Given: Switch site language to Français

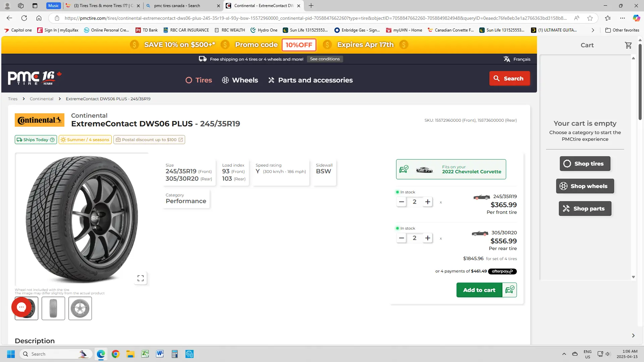Looking at the screenshot, I should pyautogui.click(x=517, y=59).
